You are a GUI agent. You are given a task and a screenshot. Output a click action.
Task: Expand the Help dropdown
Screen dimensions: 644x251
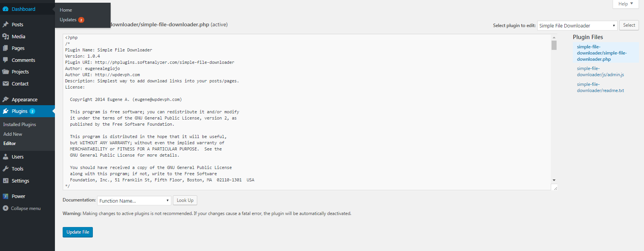pyautogui.click(x=625, y=4)
